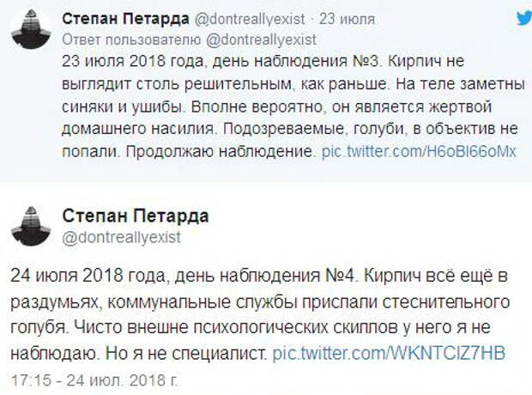Open avatar of the second tweet
Screen dimensions: 532x395
coord(31,226)
